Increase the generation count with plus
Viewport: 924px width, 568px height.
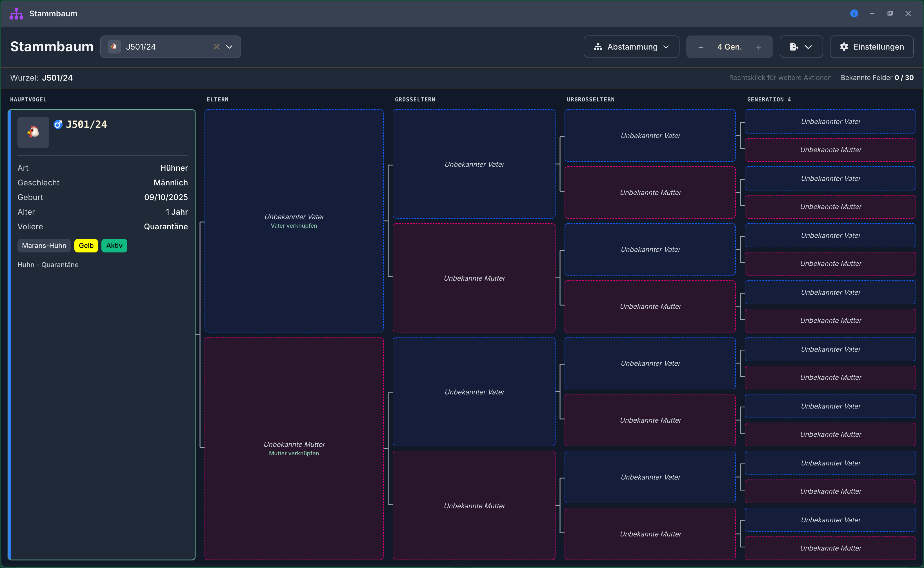point(758,47)
